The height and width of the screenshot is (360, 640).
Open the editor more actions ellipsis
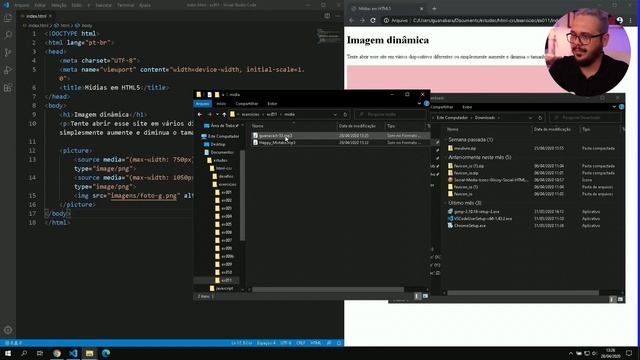[x=338, y=16]
